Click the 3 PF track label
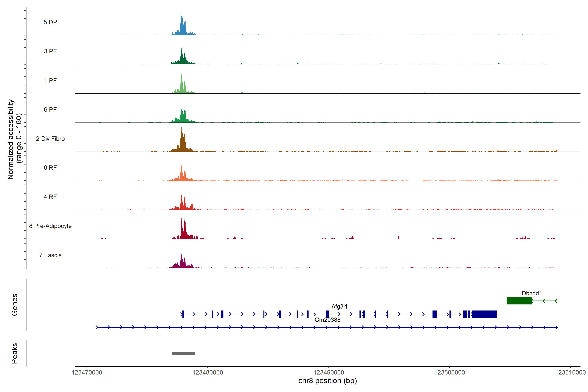Viewport: 588px width, 392px height. click(50, 51)
